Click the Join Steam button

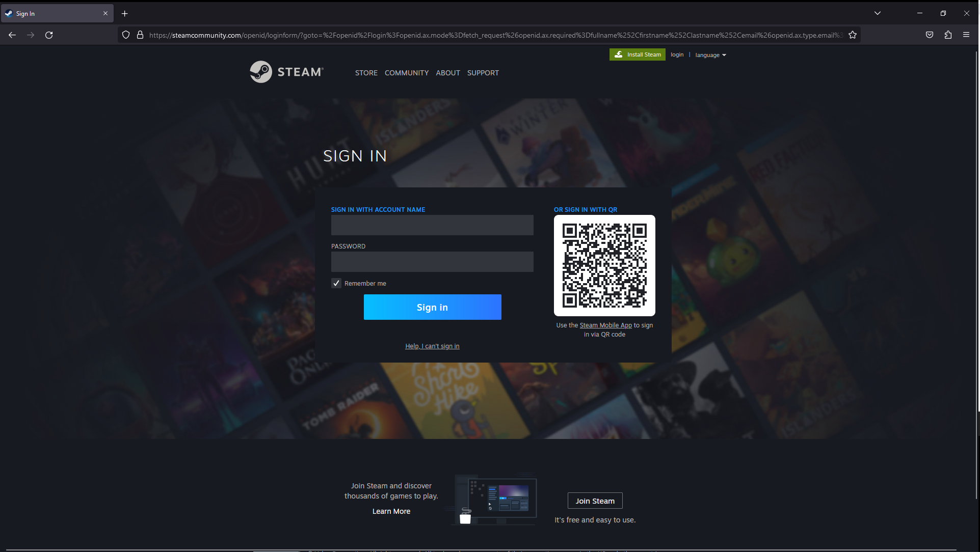tap(595, 501)
